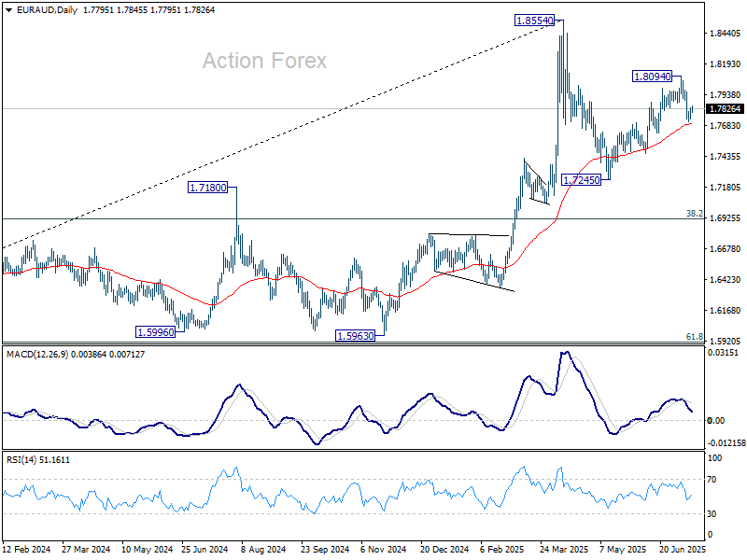Viewport: 747px width, 560px height.
Task: Click the 1.80940 price label
Action: [x=652, y=77]
